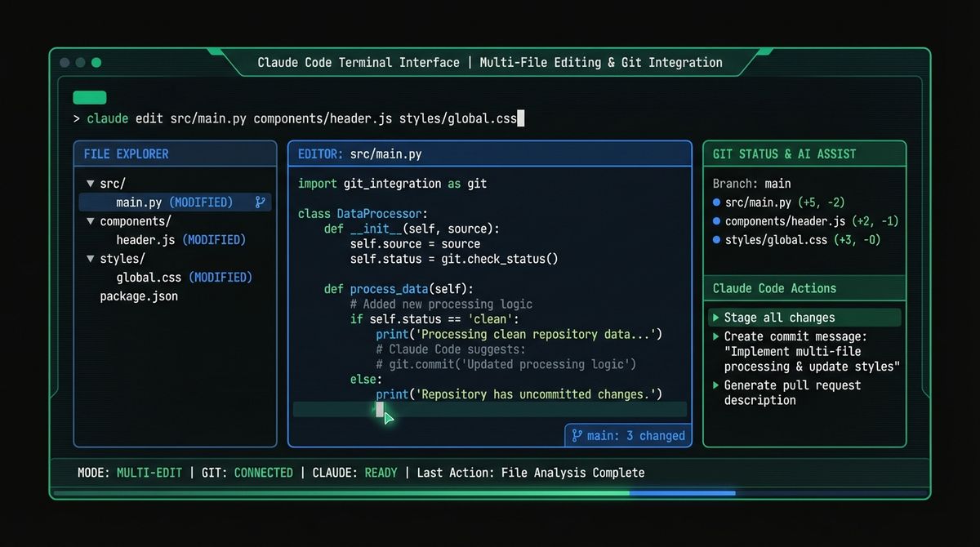Click the arrow icon beside Stage all changes
Screen dimensions: 980x547
click(x=716, y=318)
